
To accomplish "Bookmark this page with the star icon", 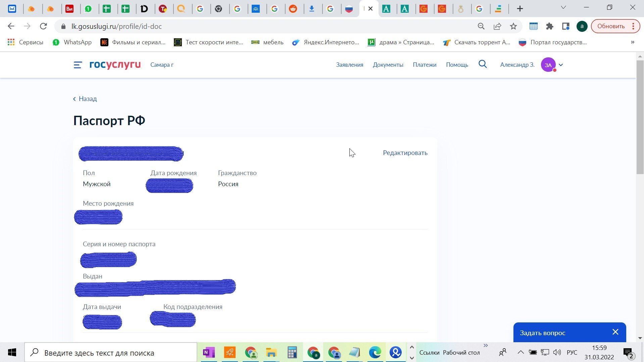I will pos(513,26).
